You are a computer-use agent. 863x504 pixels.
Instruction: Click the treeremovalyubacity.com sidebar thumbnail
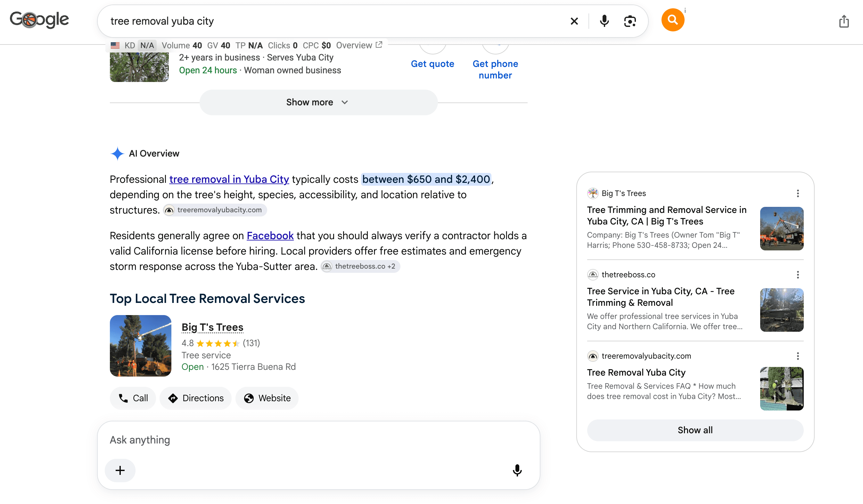pyautogui.click(x=782, y=389)
